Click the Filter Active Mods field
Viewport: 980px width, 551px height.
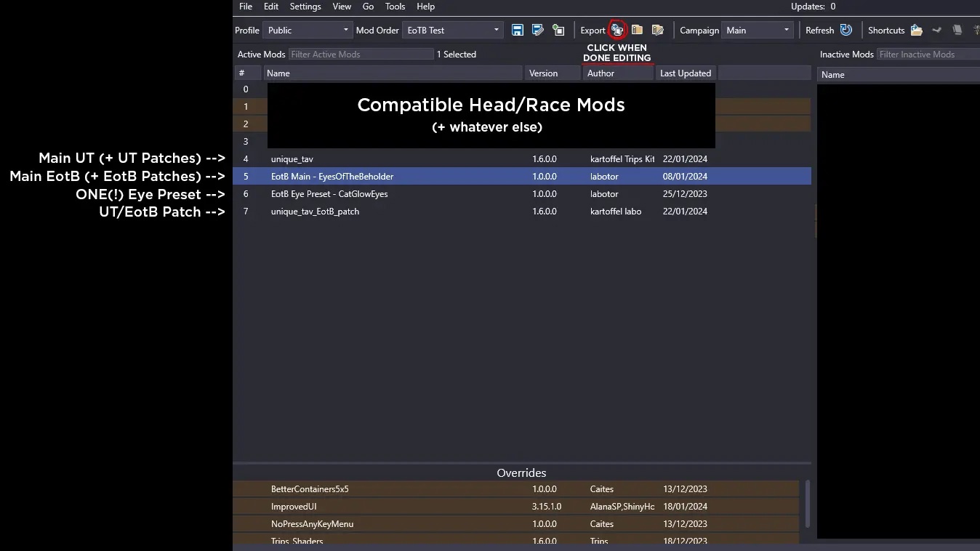coord(361,55)
